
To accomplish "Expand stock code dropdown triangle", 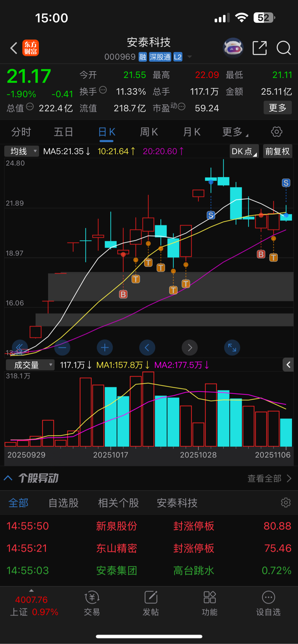I will pos(190,57).
